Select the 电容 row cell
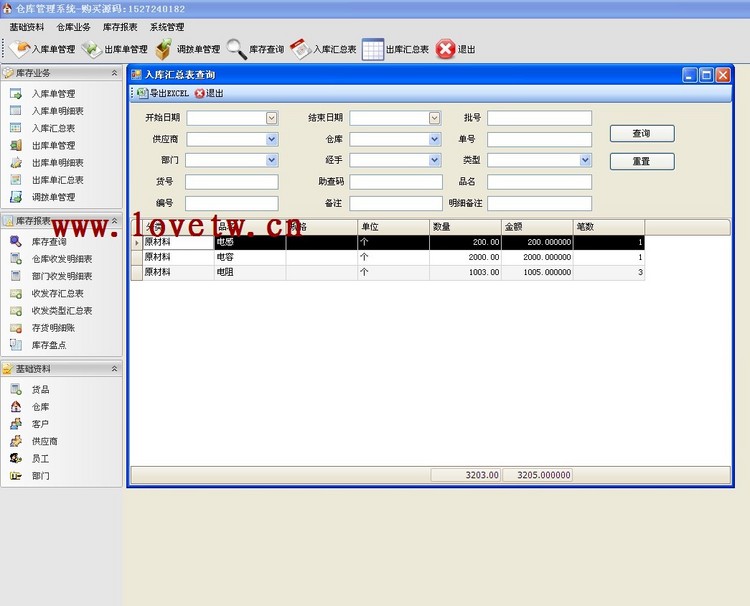This screenshot has height=606, width=750. 250,257
